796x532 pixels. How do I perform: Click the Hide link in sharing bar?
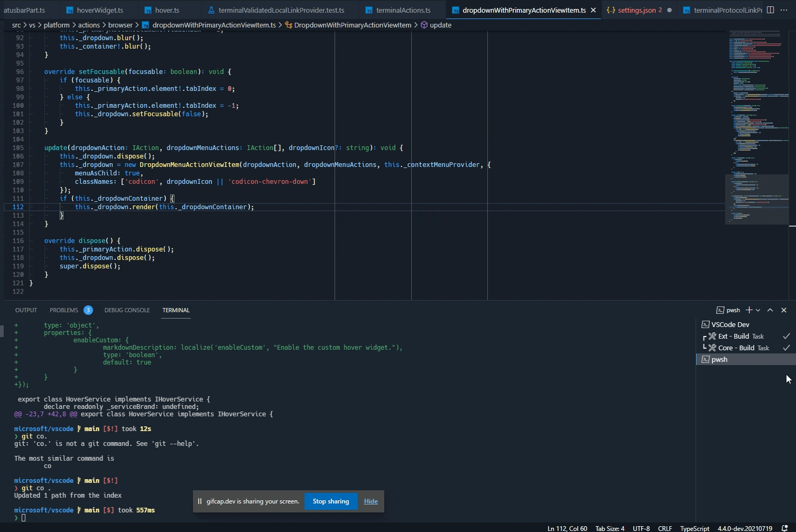[x=371, y=501]
